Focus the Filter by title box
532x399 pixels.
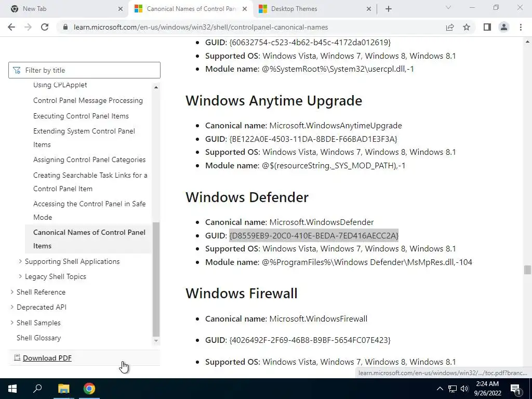84,70
